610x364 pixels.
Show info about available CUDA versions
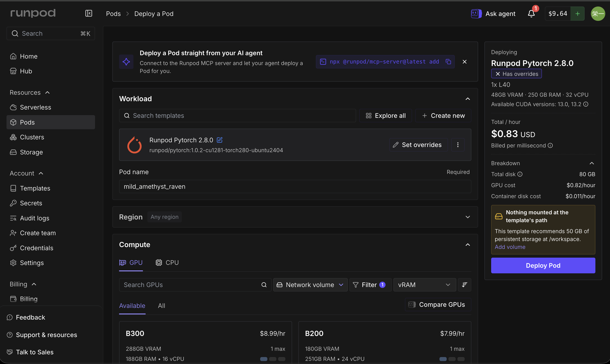point(586,104)
